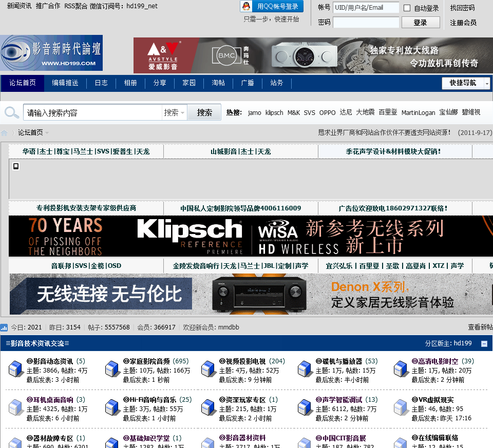Click the magnifying glass search icon

(12, 112)
